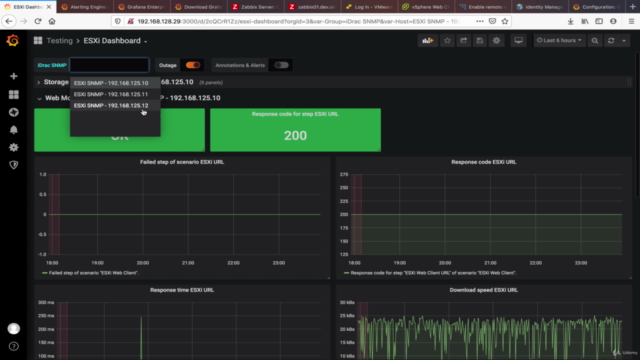Screen dimensions: 640x360
Task: Open page actions three dots menu
Action: click(480, 21)
